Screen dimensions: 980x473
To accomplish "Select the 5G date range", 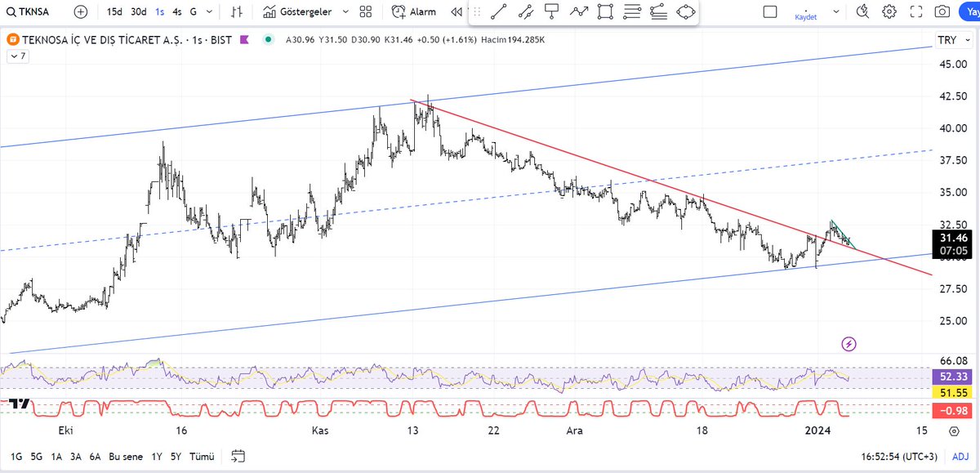I will (x=36, y=457).
